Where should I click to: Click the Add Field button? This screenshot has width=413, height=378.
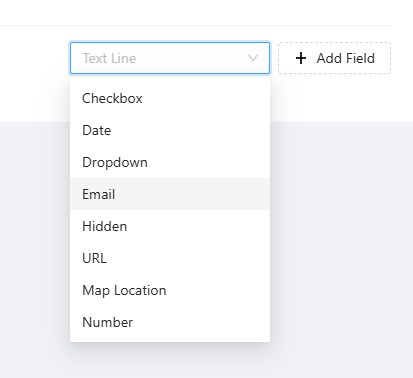[x=334, y=58]
